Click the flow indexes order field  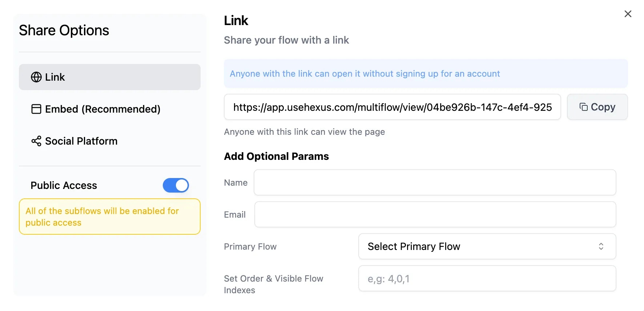[487, 278]
